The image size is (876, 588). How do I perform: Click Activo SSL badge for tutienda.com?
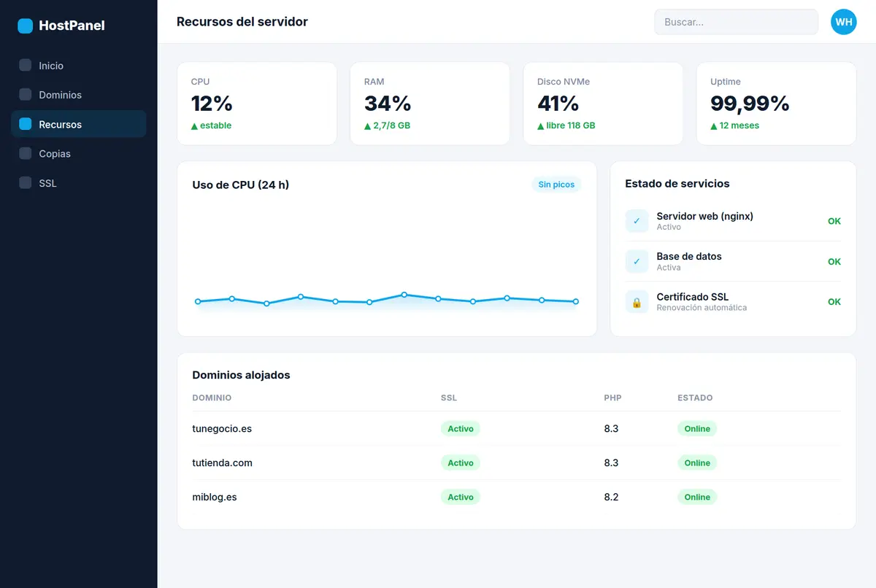click(x=461, y=463)
